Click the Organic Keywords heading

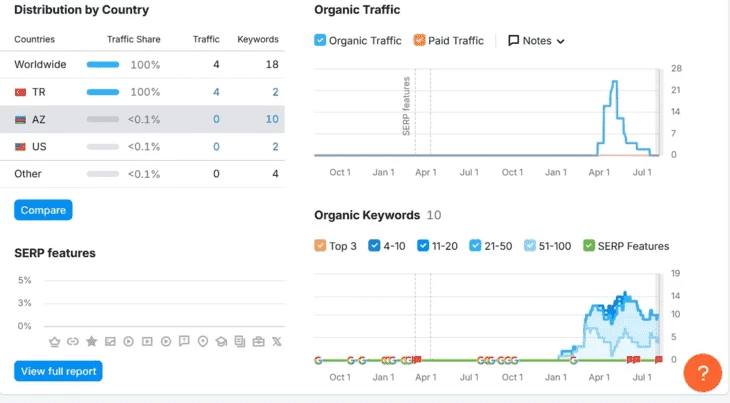[x=367, y=215]
